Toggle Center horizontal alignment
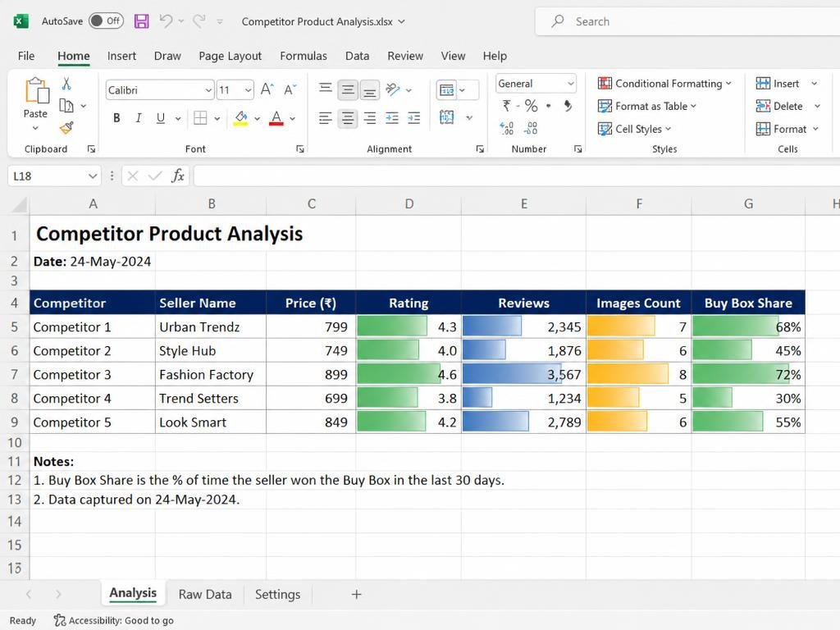This screenshot has width=840, height=630. tap(348, 118)
